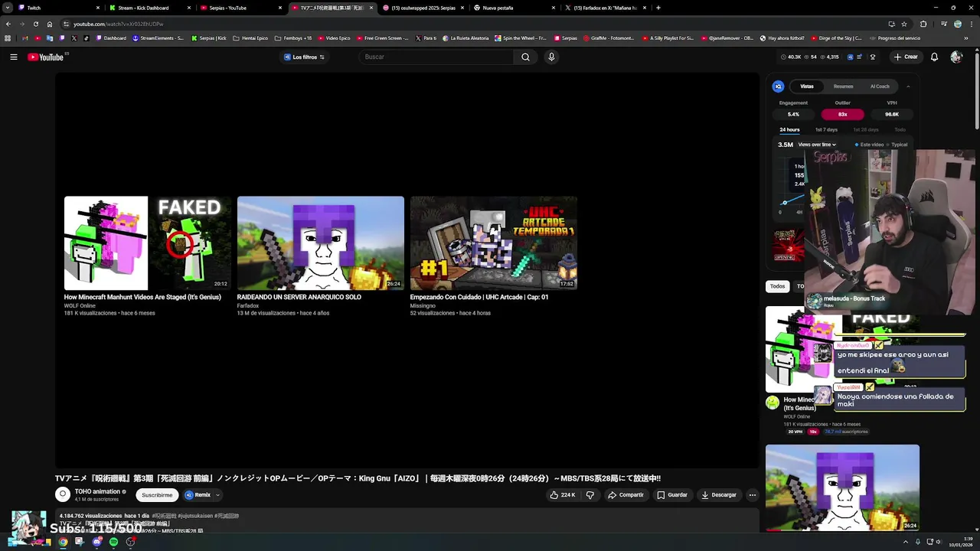
Task: Open Spotify from the taskbar
Action: [114, 542]
